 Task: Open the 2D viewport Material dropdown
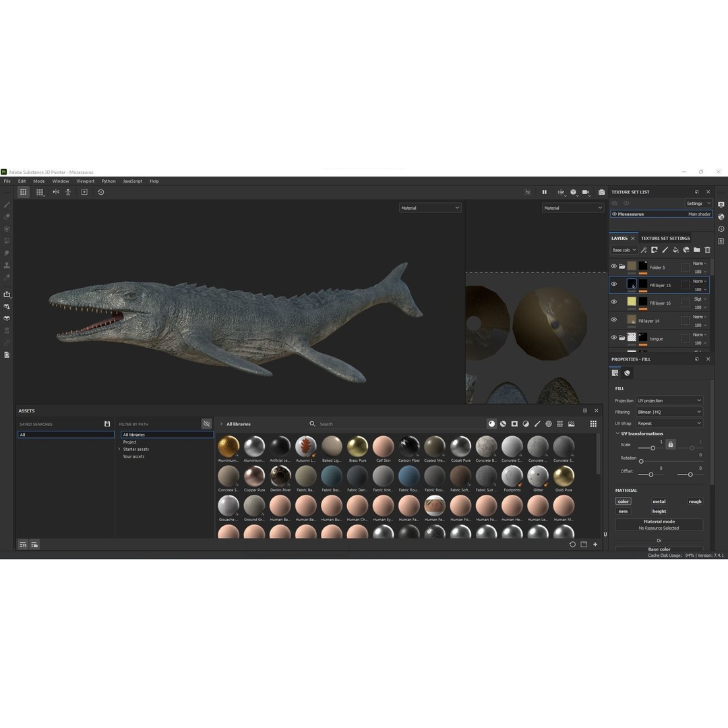(x=573, y=208)
